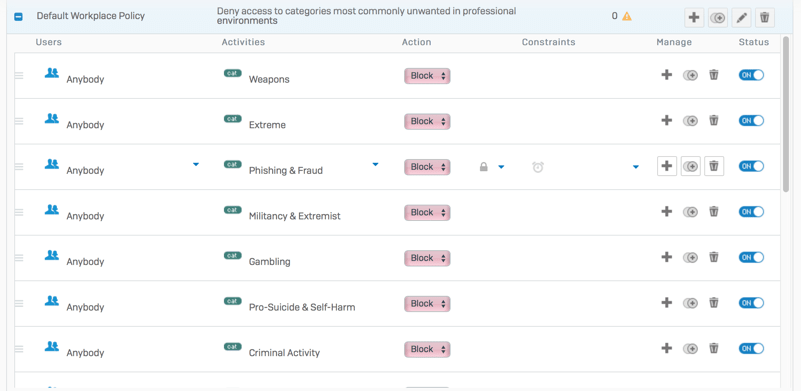Click the lock icon in Phishing row
The image size is (801, 391).
click(483, 167)
